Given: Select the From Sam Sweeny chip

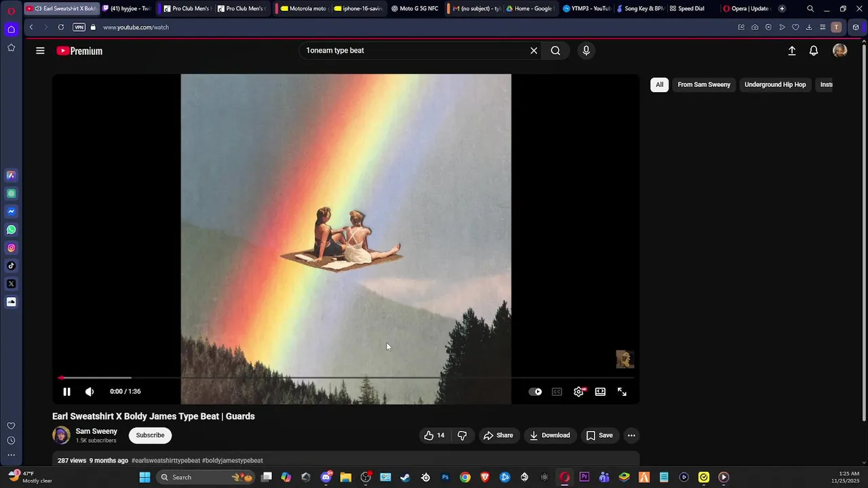Looking at the screenshot, I should point(704,85).
